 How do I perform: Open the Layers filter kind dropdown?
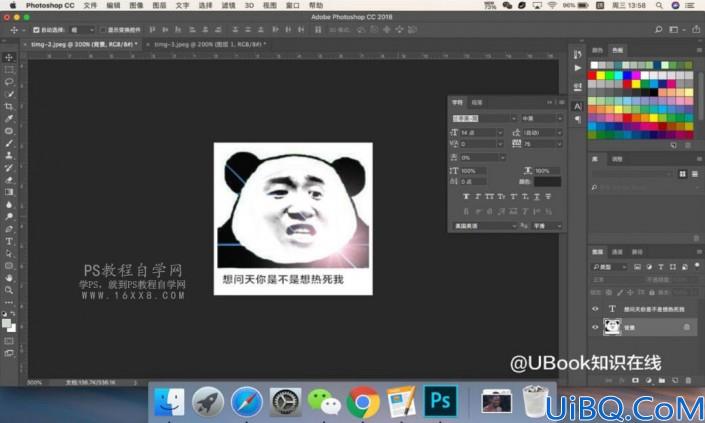[609, 267]
